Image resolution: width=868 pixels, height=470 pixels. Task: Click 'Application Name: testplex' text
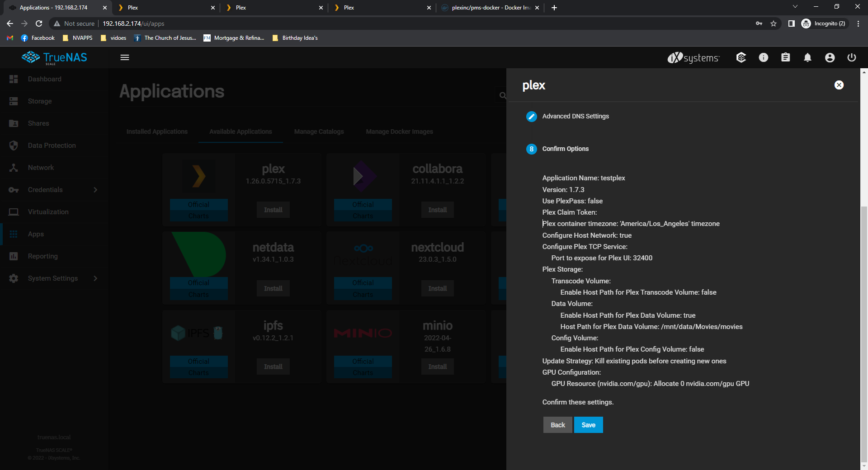click(584, 178)
